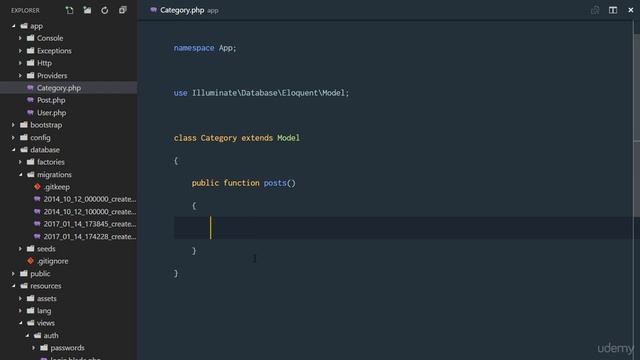Expand the Exceptions folder arrow
Image resolution: width=640 pixels, height=360 pixels.
(x=20, y=51)
